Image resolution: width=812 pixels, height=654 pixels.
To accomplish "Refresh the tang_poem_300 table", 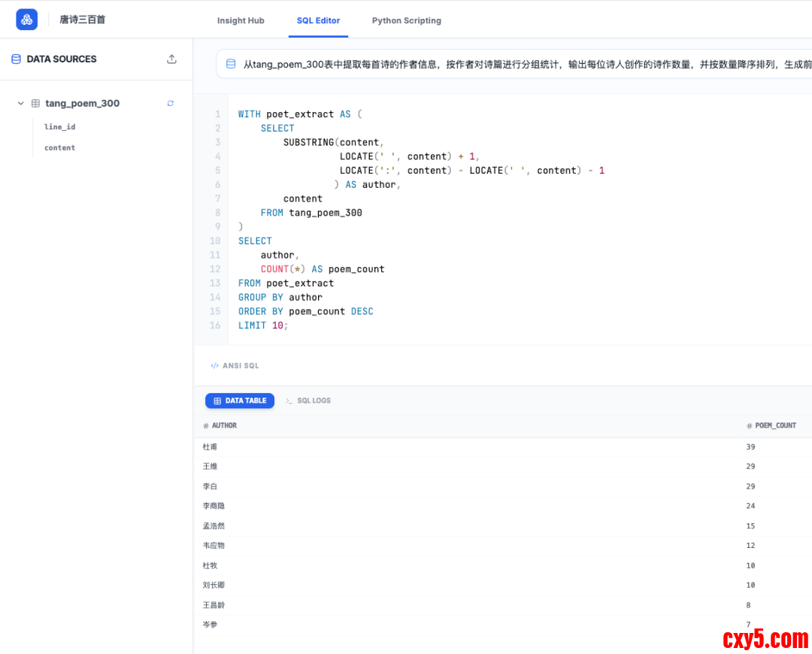I will coord(171,104).
